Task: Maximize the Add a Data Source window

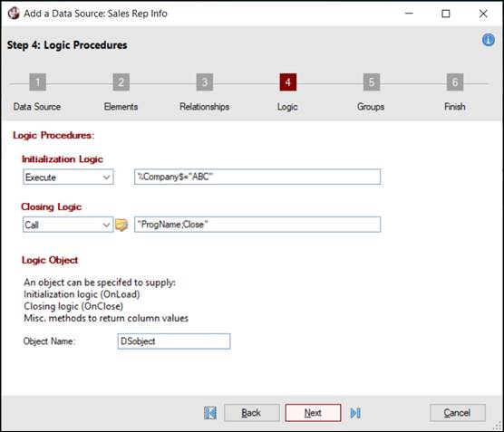Action: point(446,14)
